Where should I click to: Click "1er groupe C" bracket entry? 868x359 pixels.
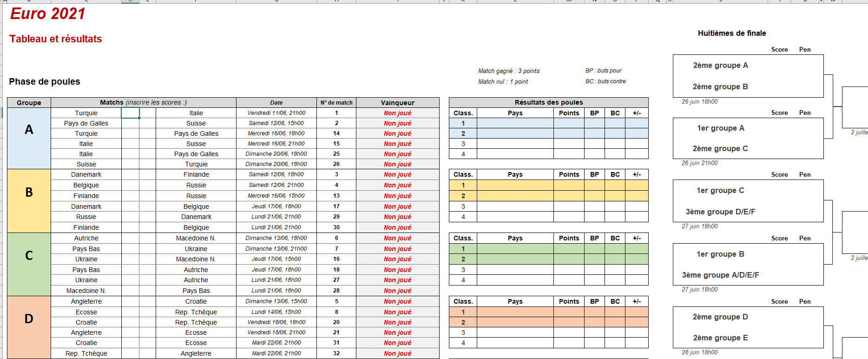point(720,190)
